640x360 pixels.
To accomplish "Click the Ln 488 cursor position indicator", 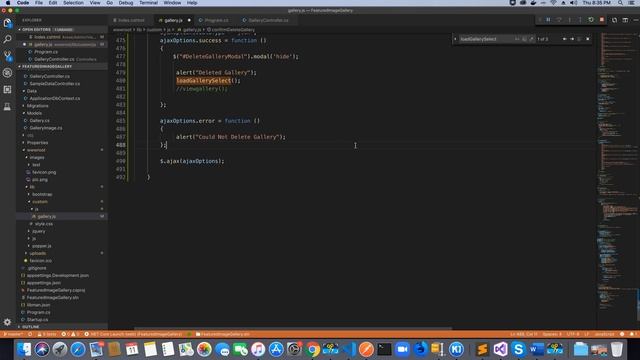I will (524, 334).
